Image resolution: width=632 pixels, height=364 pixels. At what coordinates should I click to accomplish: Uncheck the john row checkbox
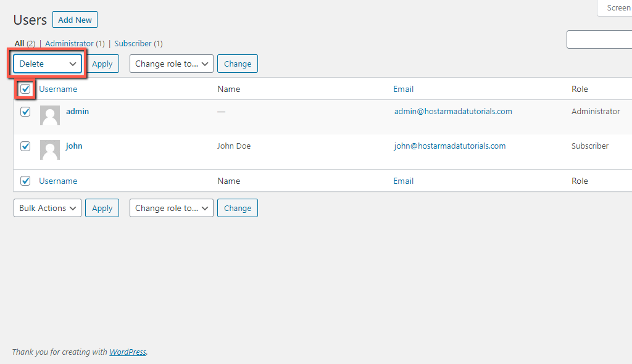(x=25, y=146)
